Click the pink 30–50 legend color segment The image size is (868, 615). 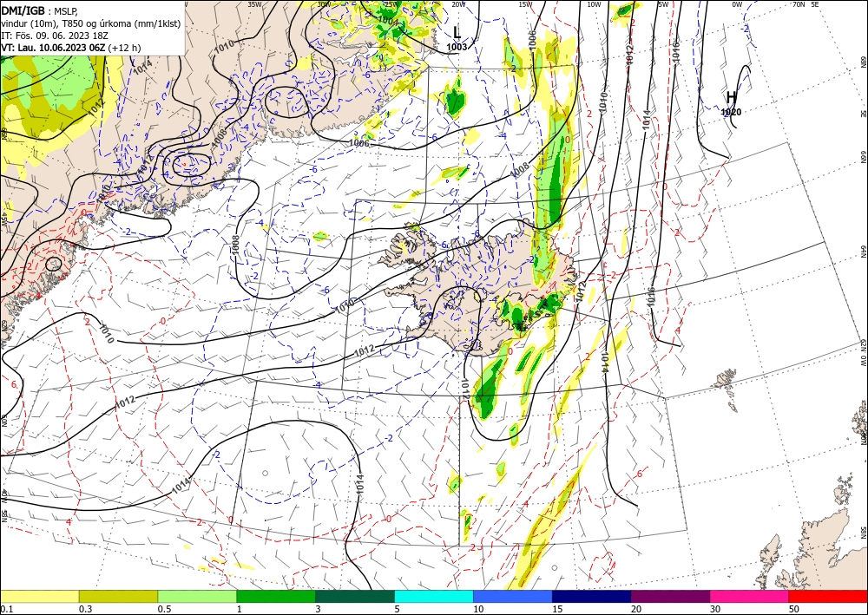(x=750, y=596)
